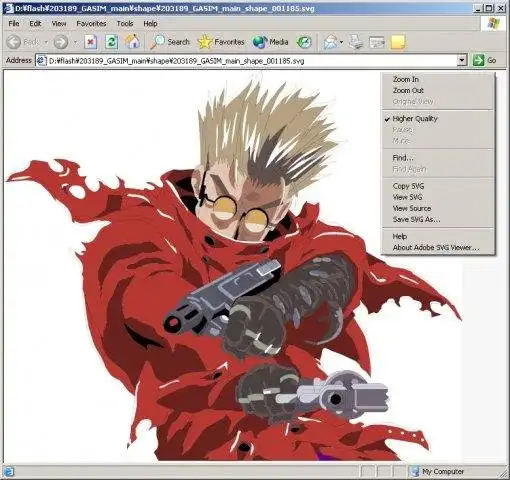Open the History toolbar icon
Image resolution: width=510 pixels, height=480 pixels.
click(304, 42)
